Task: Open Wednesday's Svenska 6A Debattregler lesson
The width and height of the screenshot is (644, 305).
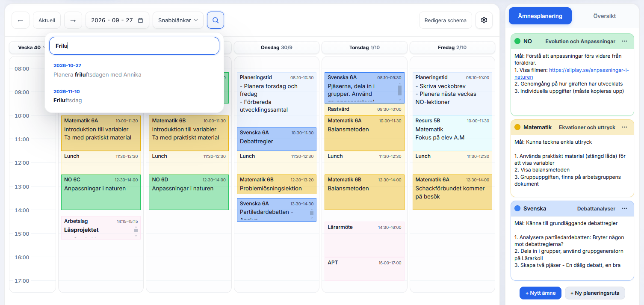Action: click(x=277, y=139)
